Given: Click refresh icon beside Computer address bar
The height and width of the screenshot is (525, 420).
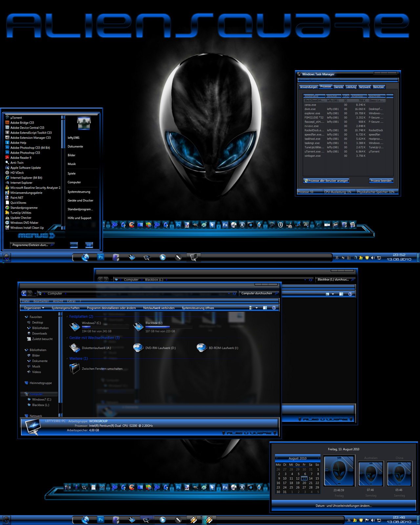Looking at the screenshot, I should tap(234, 293).
